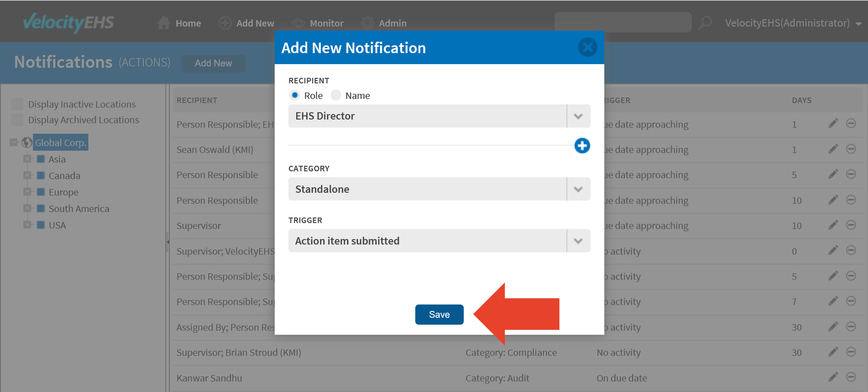Screen dimensions: 868x392
Task: Remove the Assigned By; Person Res notification
Action: [x=851, y=327]
